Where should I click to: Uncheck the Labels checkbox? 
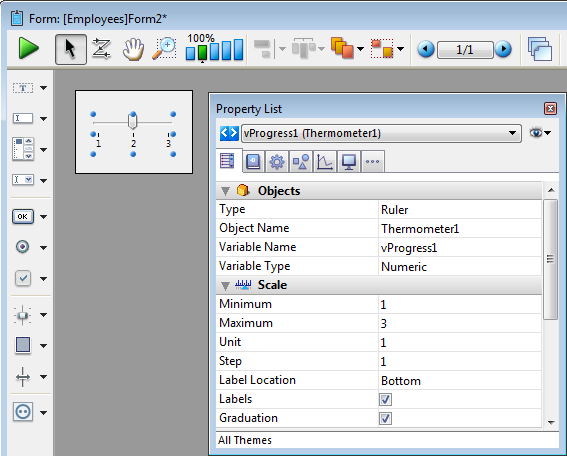point(385,399)
